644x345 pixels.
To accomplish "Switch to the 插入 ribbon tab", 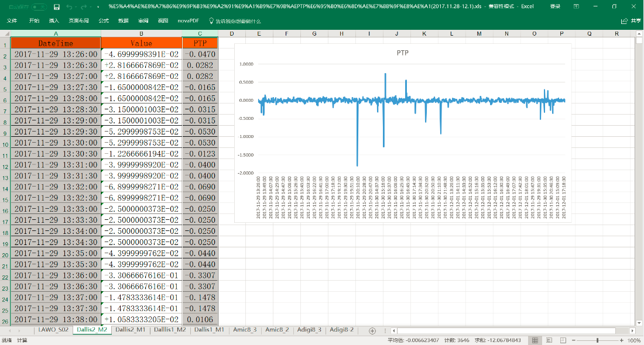I will tap(54, 20).
